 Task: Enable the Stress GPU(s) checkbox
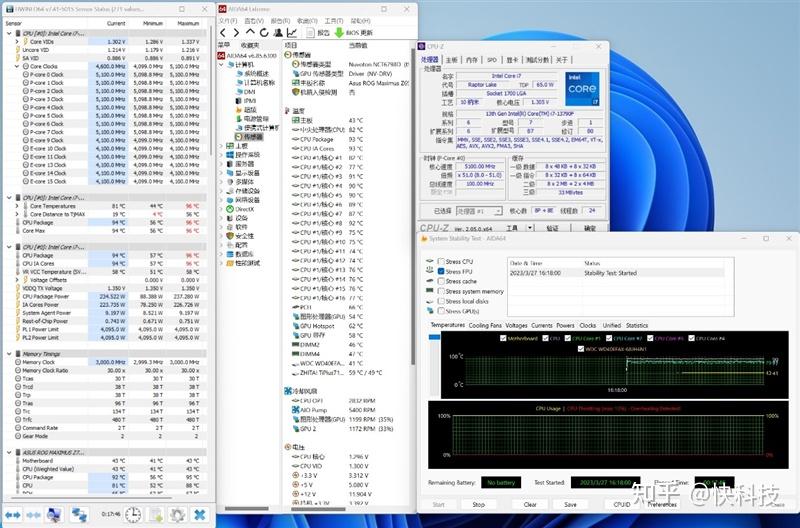point(441,311)
